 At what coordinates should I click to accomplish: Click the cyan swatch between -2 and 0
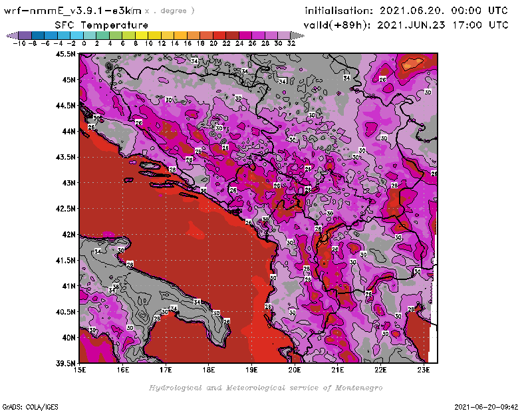77,35
